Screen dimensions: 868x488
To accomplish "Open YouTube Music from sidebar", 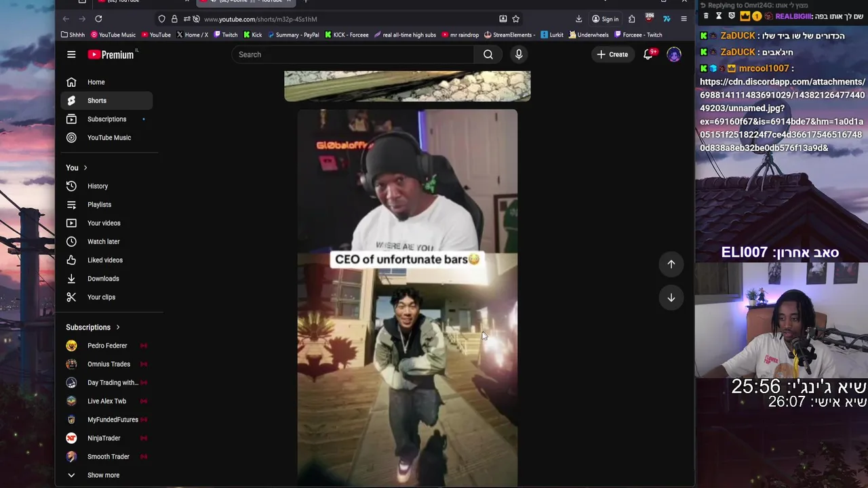I will coord(106,138).
